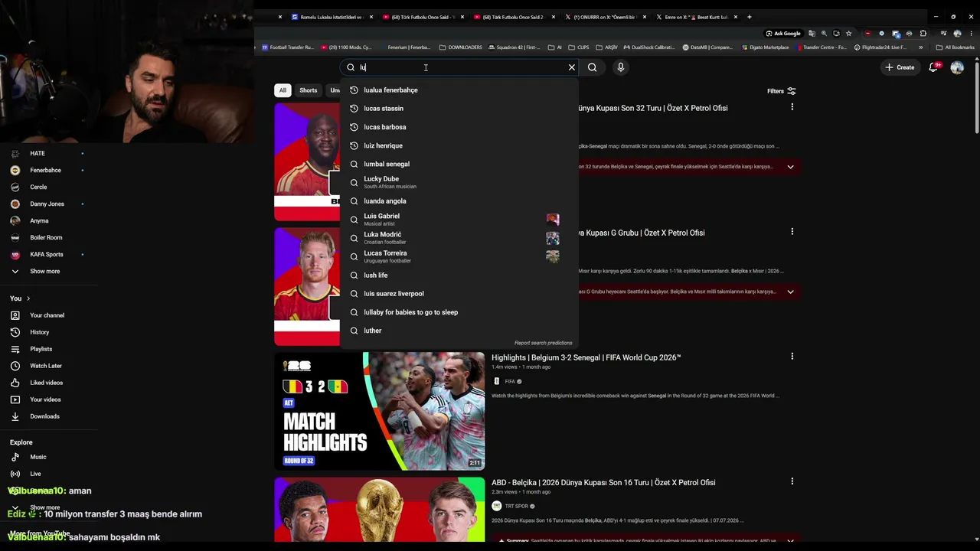The image size is (980, 551).
Task: Bookmark this page with the star
Action: pyautogui.click(x=848, y=34)
